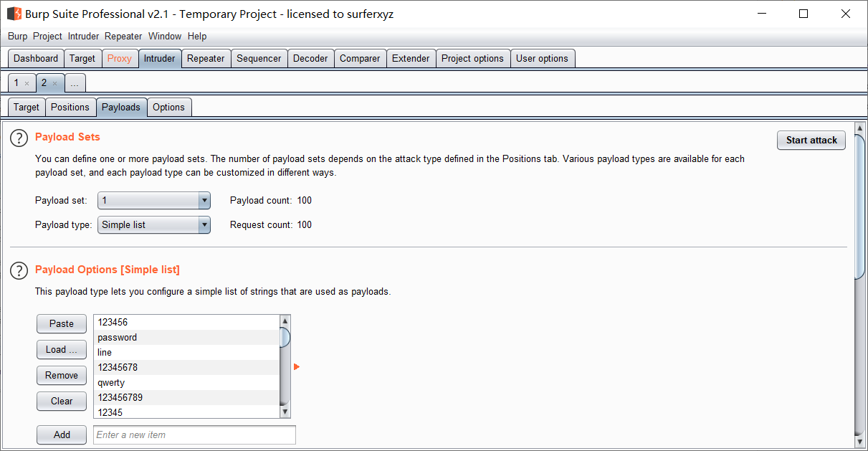Click payload list scroll up arrow
The height and width of the screenshot is (451, 868).
[285, 321]
